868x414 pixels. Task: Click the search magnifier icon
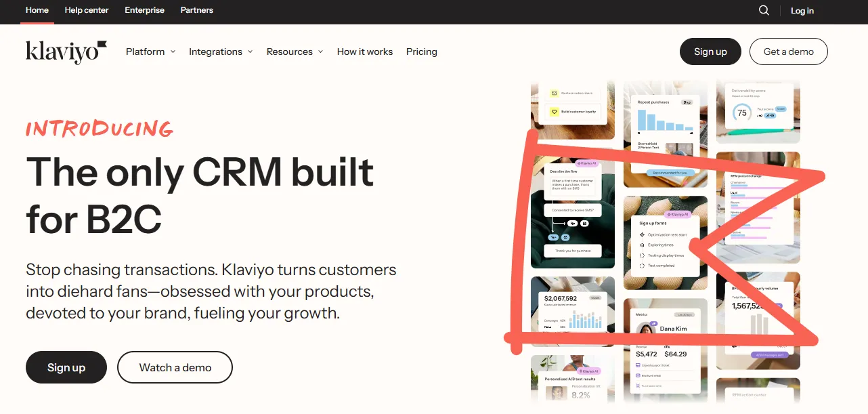764,10
